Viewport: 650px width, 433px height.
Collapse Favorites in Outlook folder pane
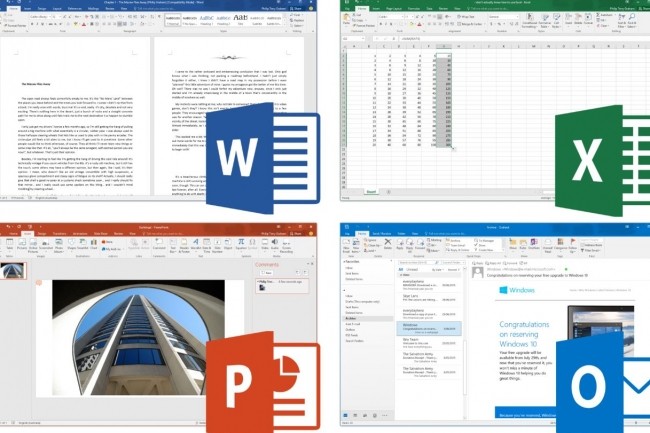344,262
